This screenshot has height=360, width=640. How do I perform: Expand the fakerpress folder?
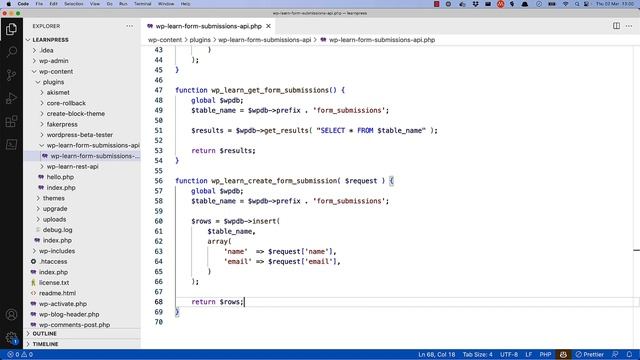click(x=62, y=124)
